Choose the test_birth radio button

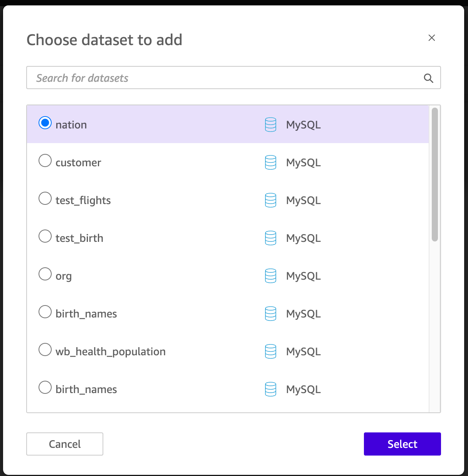click(x=45, y=236)
